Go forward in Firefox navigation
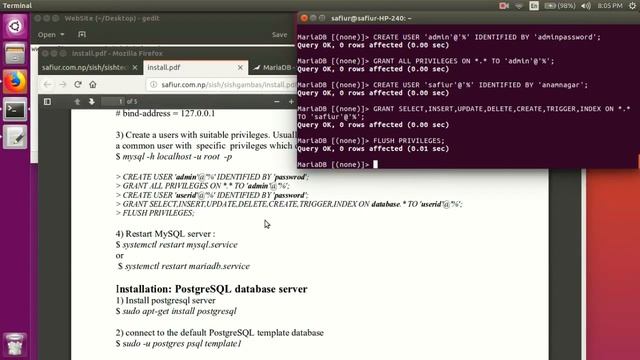This screenshot has height=360, width=640. click(x=62, y=84)
